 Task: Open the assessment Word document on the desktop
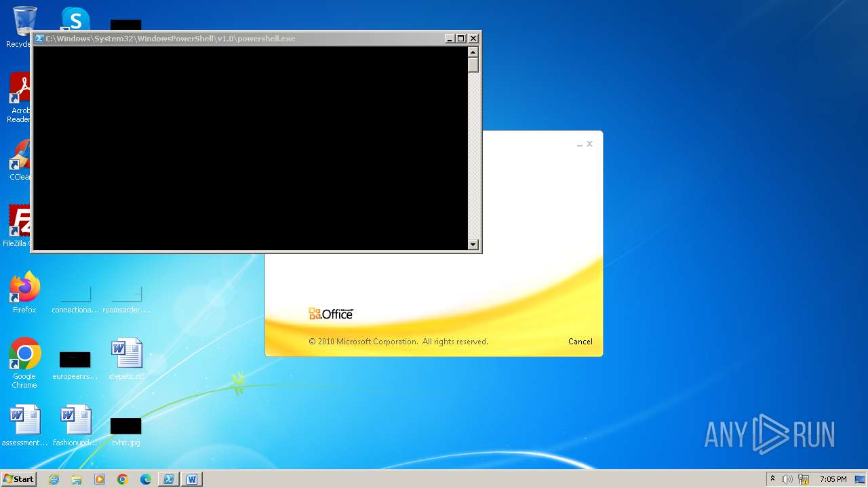(x=24, y=426)
